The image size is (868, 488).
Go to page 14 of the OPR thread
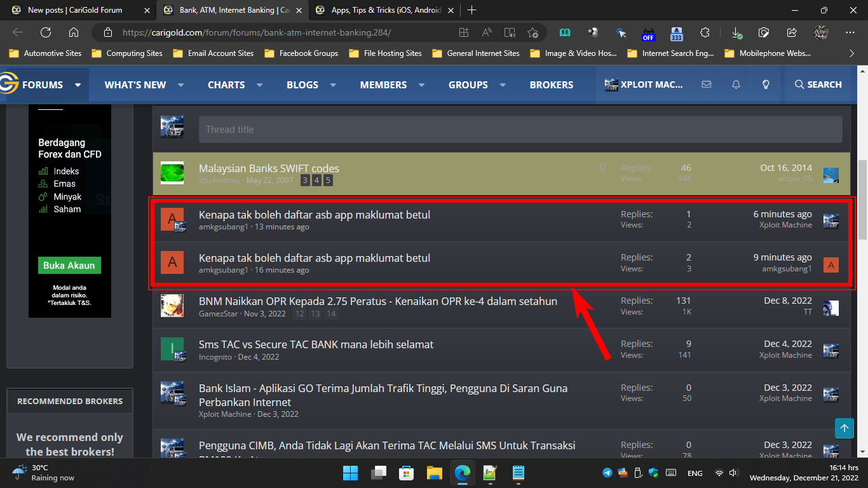click(331, 314)
